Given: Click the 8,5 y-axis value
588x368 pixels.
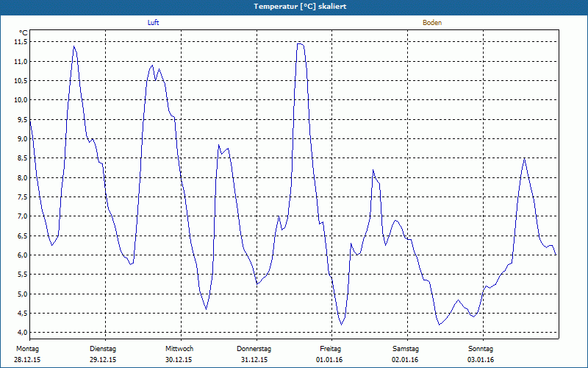Looking at the screenshot, I should pyautogui.click(x=22, y=158).
